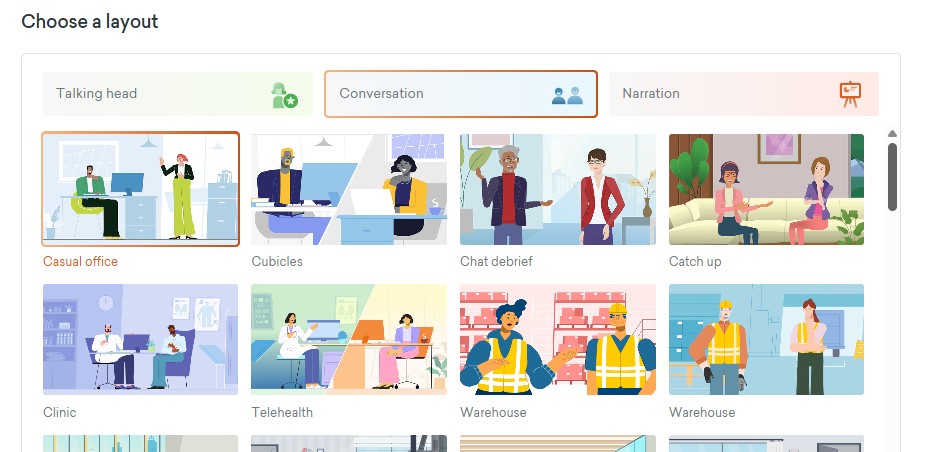928x452 pixels.
Task: Select the Conversation layout tab
Action: (x=461, y=94)
